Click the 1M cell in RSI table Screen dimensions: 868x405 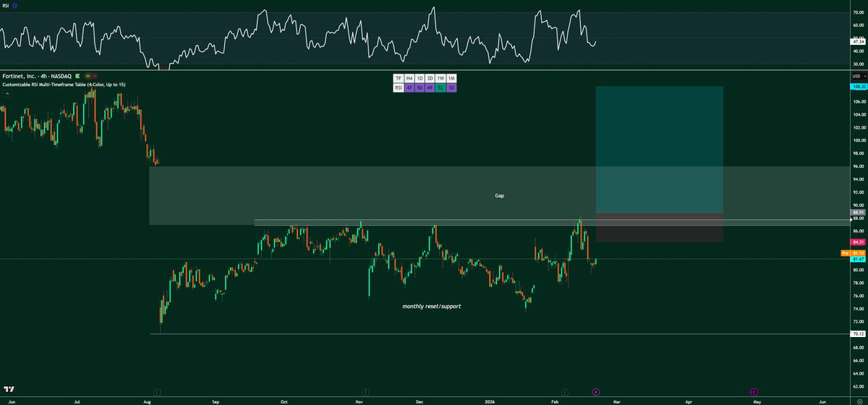pos(452,78)
